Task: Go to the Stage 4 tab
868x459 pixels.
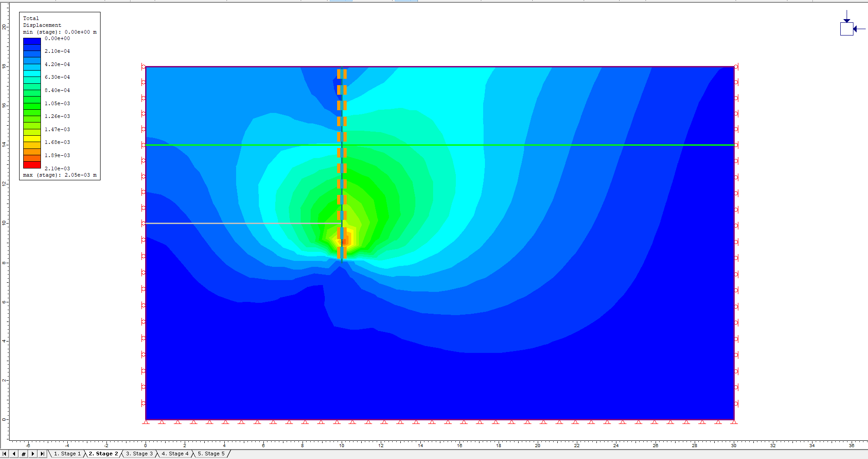Action: (175, 454)
